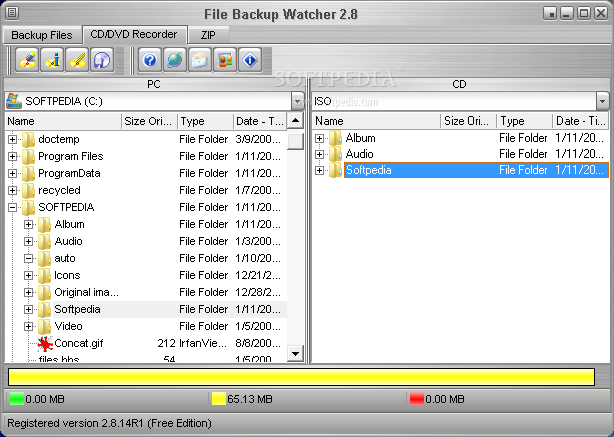This screenshot has width=614, height=437.
Task: Sort PC pane by Date - T... column
Action: click(x=260, y=121)
